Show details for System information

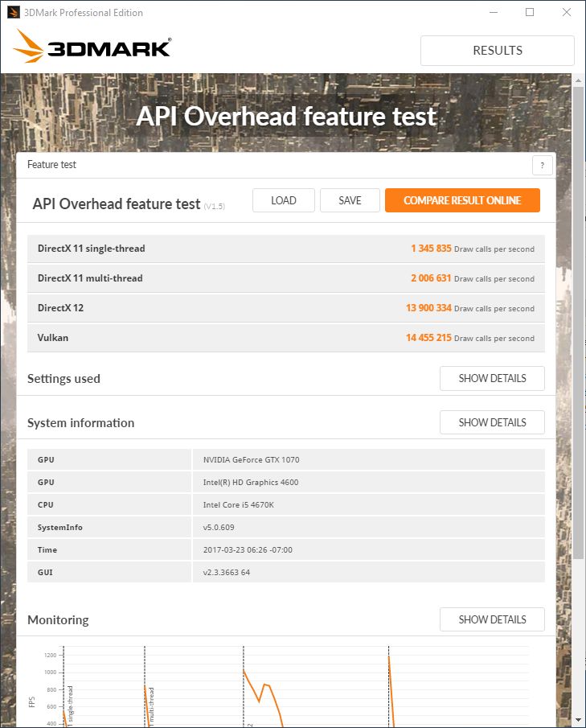pos(492,422)
